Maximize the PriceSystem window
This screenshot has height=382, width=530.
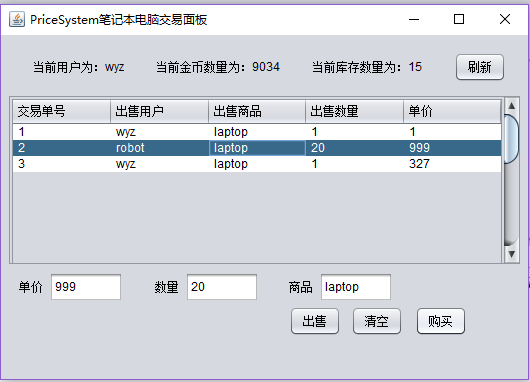click(x=459, y=19)
